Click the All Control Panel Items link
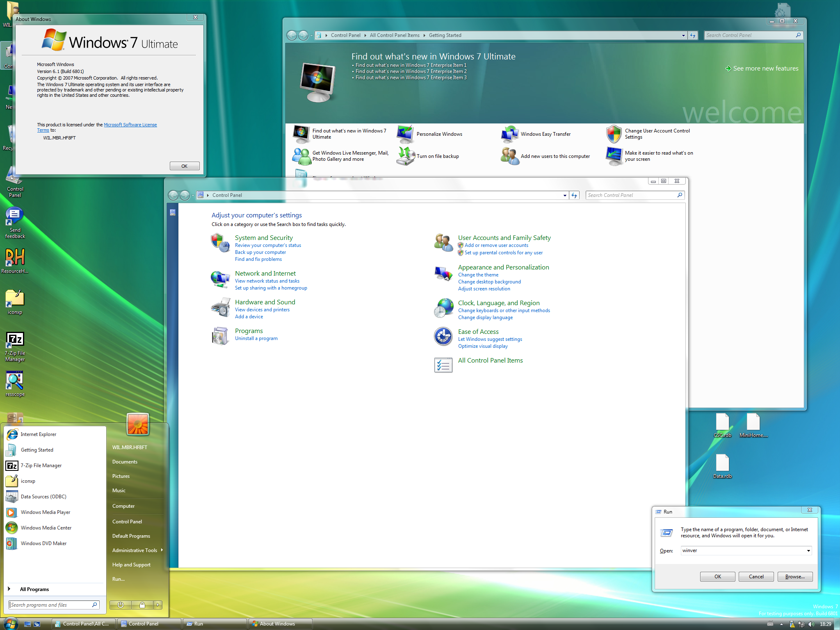 coord(490,360)
